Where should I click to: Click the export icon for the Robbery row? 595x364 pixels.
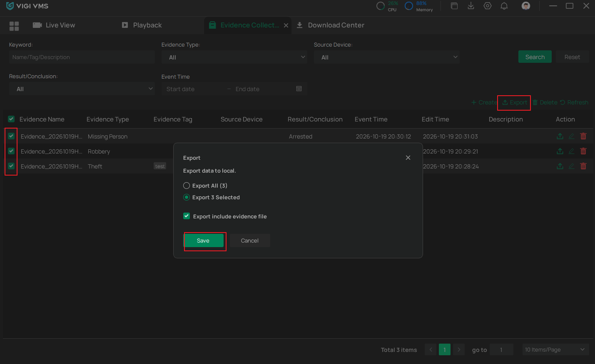pos(560,151)
